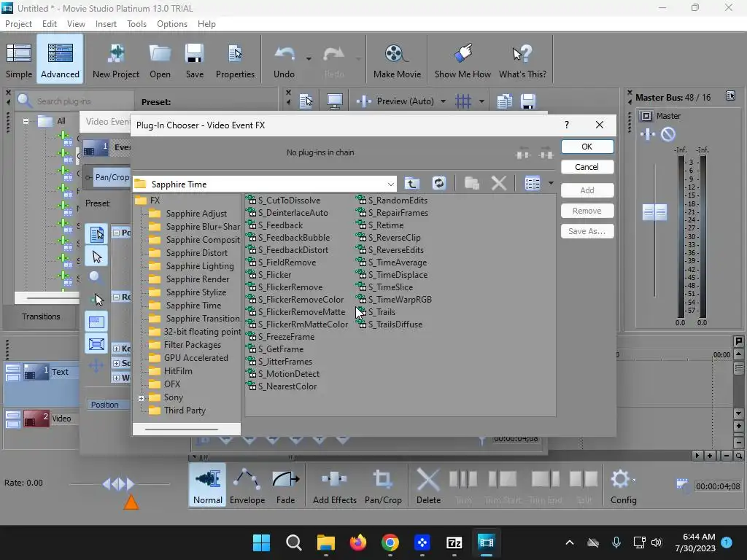
Task: Open 7-Zip from the taskbar
Action: pyautogui.click(x=454, y=542)
